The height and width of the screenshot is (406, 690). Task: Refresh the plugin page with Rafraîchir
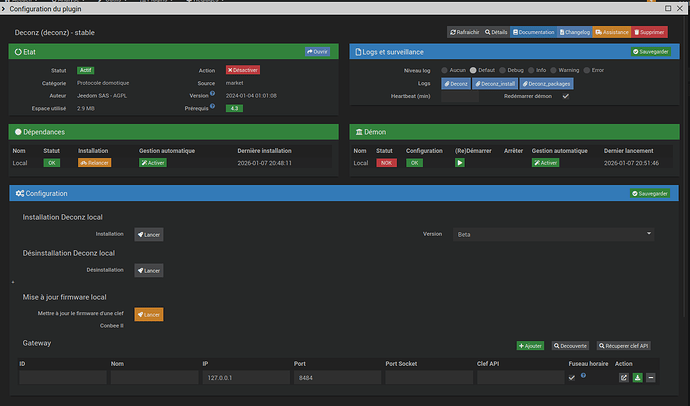click(463, 33)
